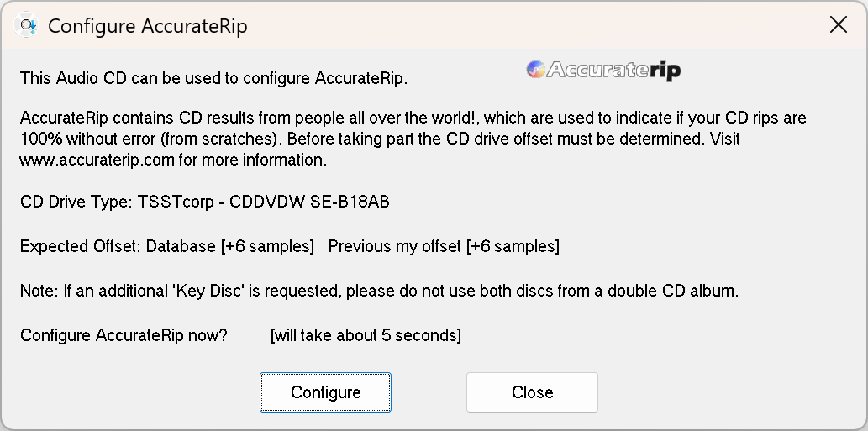Click 'Previous my offset [+6 samples]' text
This screenshot has width=868, height=431.
[444, 247]
